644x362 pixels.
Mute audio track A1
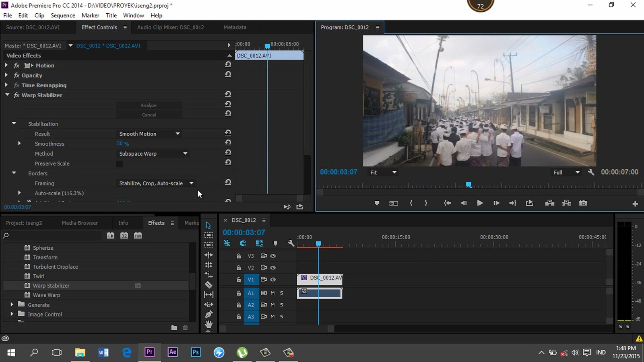(x=272, y=293)
